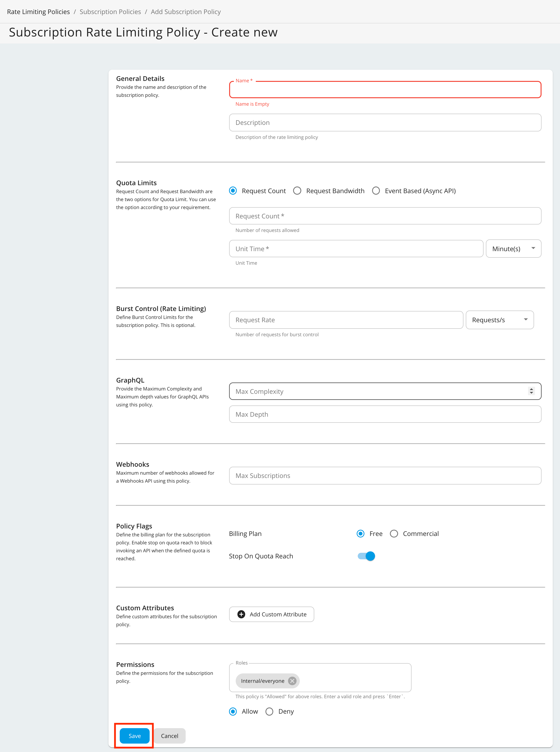The image size is (560, 752).
Task: Click into the Description field
Action: [x=385, y=123]
